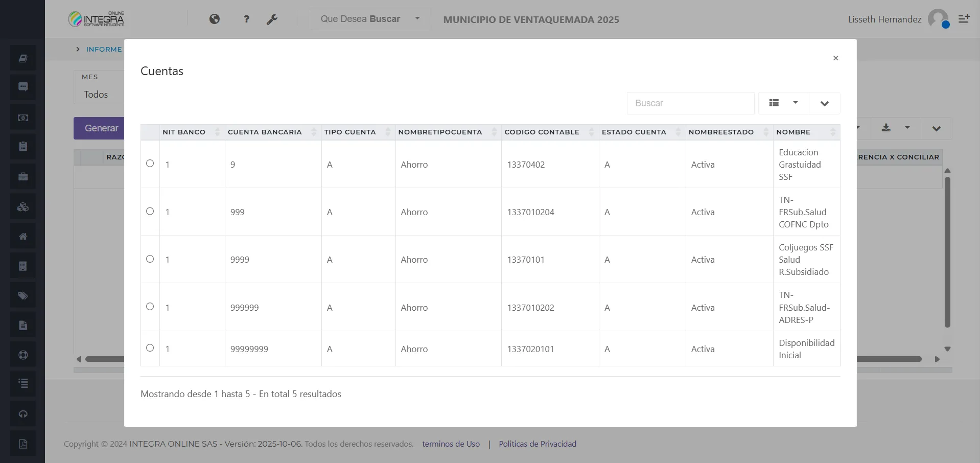The width and height of the screenshot is (980, 463).
Task: Click the Buscar search field in the modal
Action: tap(690, 103)
